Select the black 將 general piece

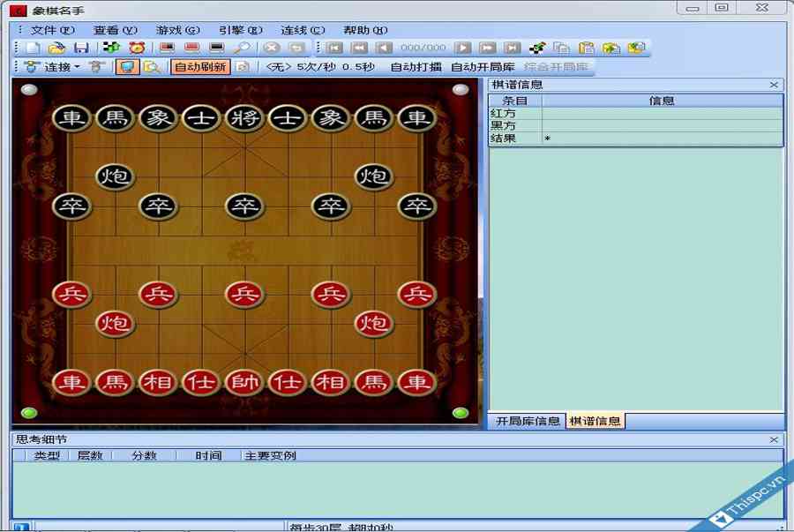pyautogui.click(x=244, y=118)
